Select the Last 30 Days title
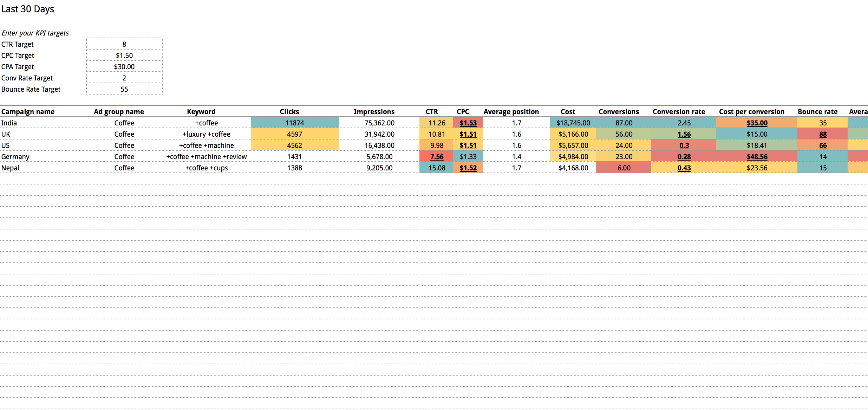 28,9
